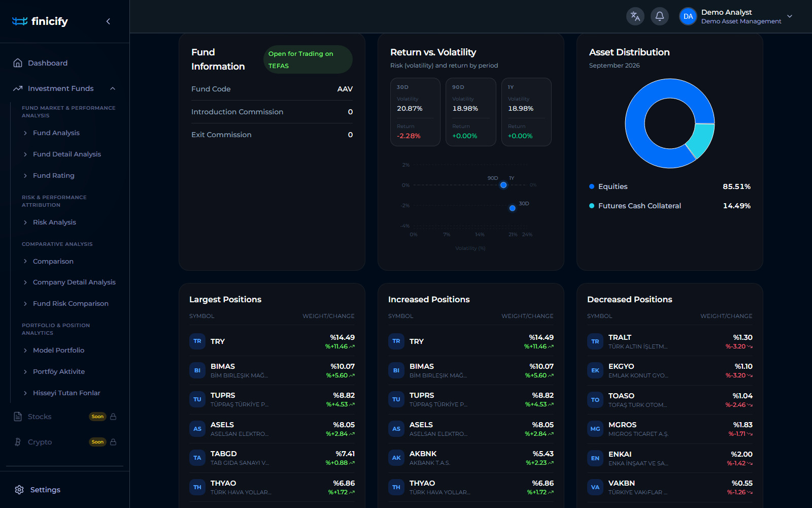Screen dimensions: 812x508
Task: Click the DA user avatar
Action: (x=688, y=16)
